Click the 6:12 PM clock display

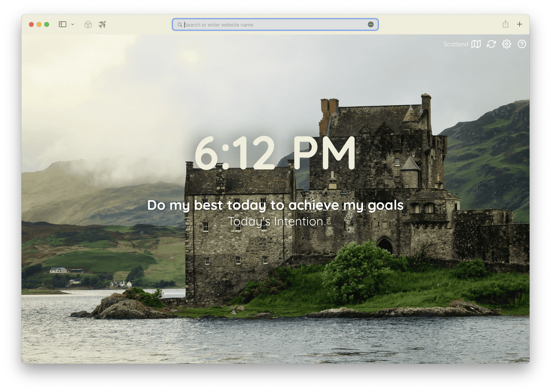click(275, 153)
